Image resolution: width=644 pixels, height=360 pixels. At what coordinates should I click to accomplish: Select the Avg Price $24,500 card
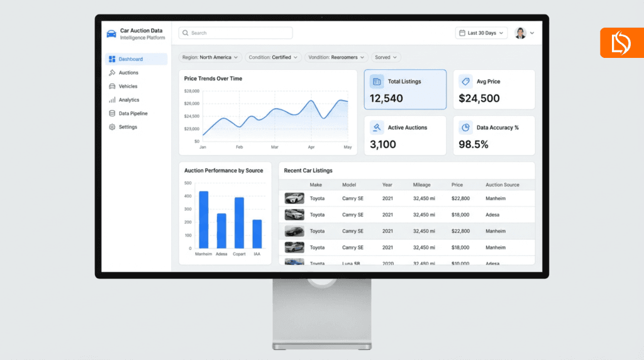(494, 89)
